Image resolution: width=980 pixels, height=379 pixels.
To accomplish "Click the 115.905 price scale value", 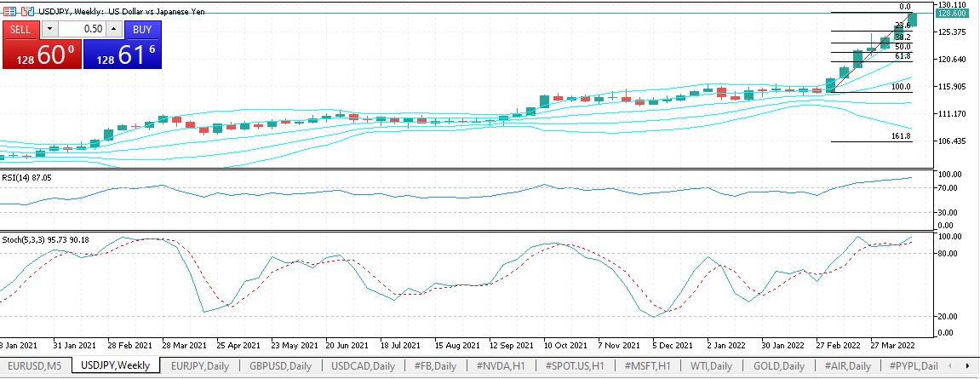I will (952, 86).
